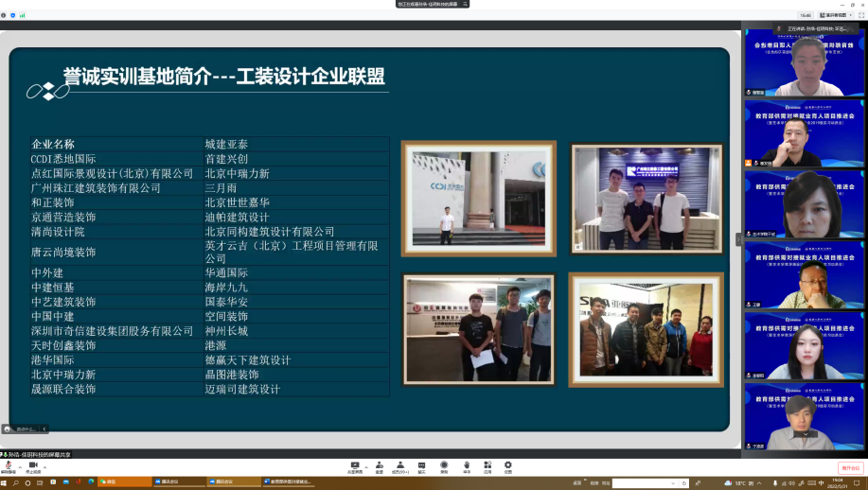This screenshot has width=868, height=490.
Task: Click the blue shield security icon
Action: pyautogui.click(x=12, y=15)
